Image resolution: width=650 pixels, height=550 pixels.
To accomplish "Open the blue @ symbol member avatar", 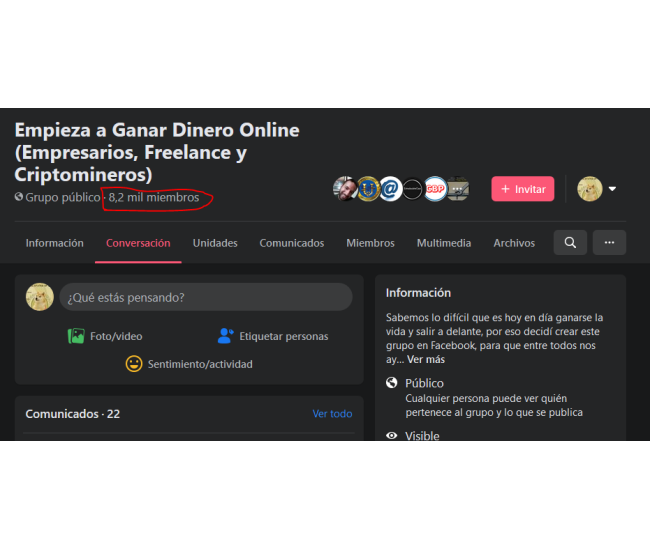I will click(x=390, y=189).
